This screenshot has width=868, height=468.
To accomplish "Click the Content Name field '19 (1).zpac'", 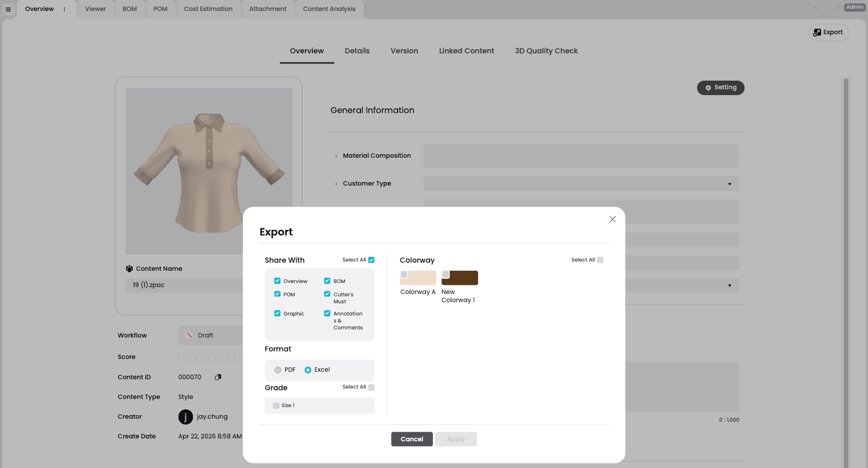I will tap(185, 285).
